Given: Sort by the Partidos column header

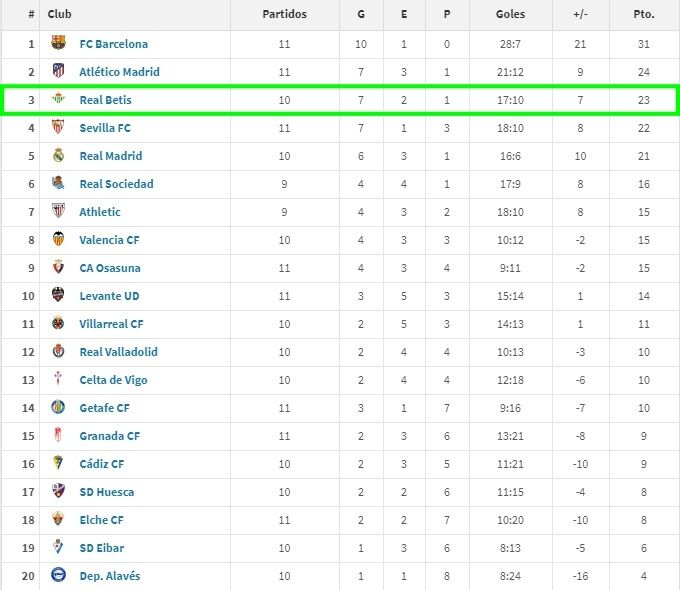Looking at the screenshot, I should coord(284,15).
